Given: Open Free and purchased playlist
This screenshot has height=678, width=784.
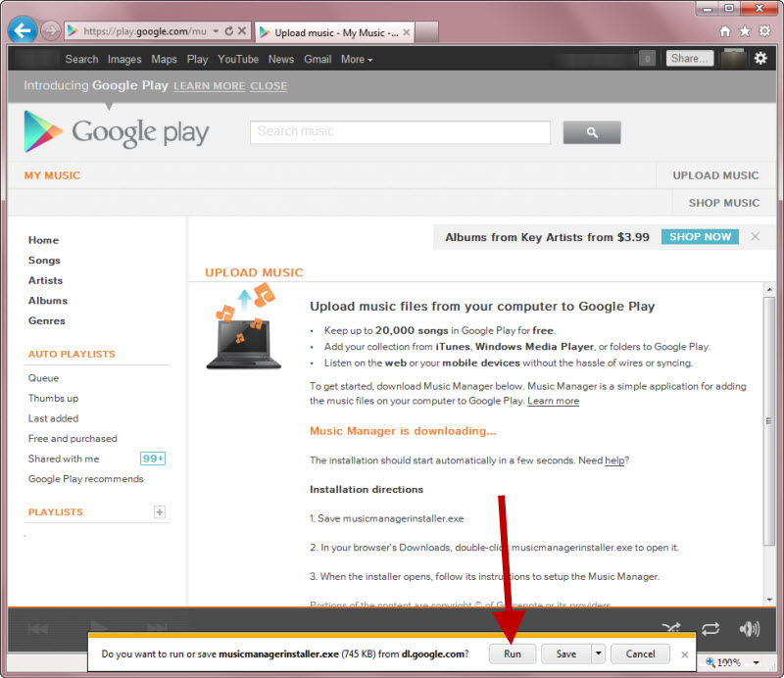Looking at the screenshot, I should click(73, 439).
